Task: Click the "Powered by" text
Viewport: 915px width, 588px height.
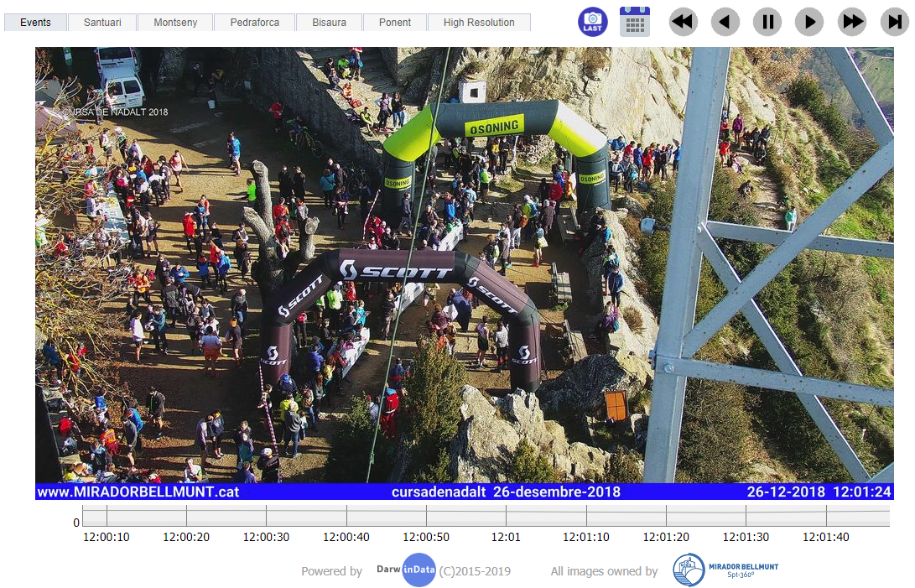Action: tap(331, 571)
